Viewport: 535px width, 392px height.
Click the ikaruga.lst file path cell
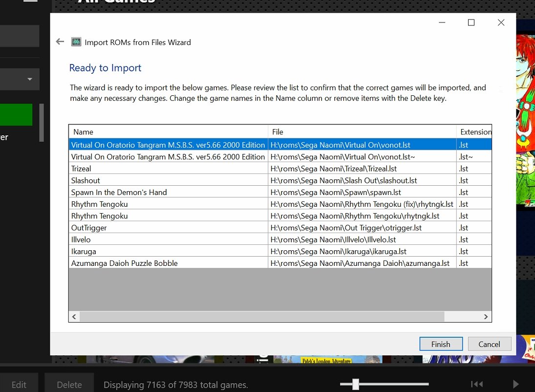[363, 251]
